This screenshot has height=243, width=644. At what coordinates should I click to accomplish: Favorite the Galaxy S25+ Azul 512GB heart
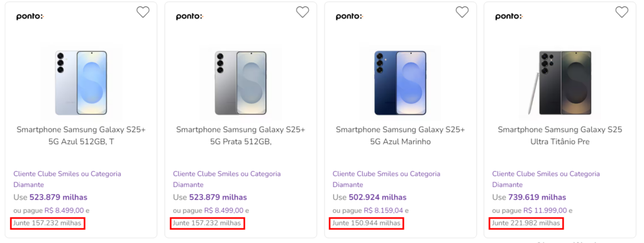[x=143, y=13]
